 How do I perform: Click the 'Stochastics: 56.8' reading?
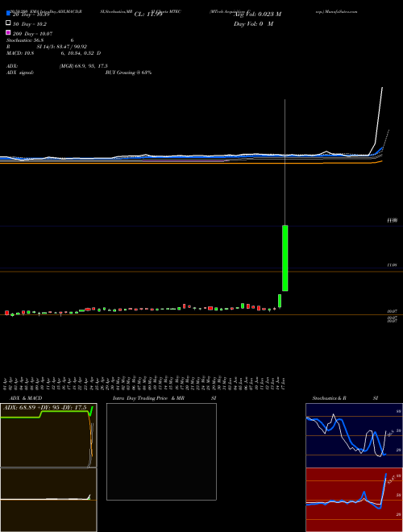(25, 40)
